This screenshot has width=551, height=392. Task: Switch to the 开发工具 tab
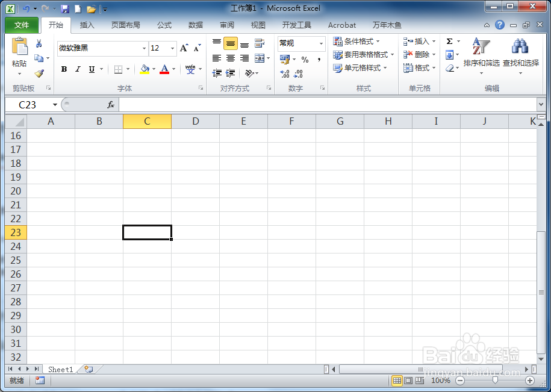[x=297, y=25]
